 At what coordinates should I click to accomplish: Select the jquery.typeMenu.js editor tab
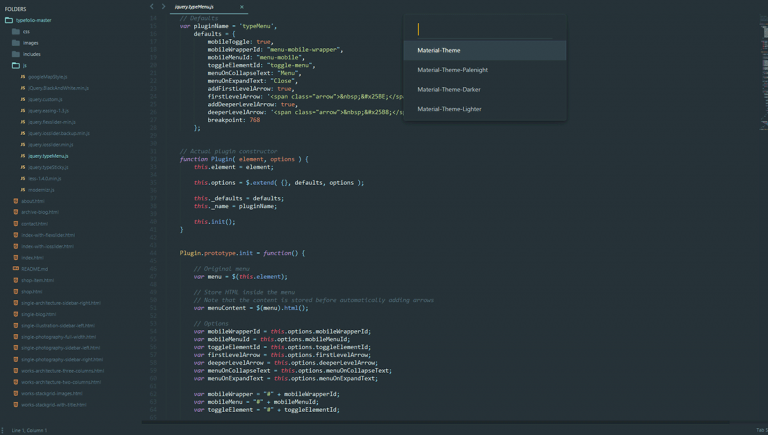(x=195, y=7)
